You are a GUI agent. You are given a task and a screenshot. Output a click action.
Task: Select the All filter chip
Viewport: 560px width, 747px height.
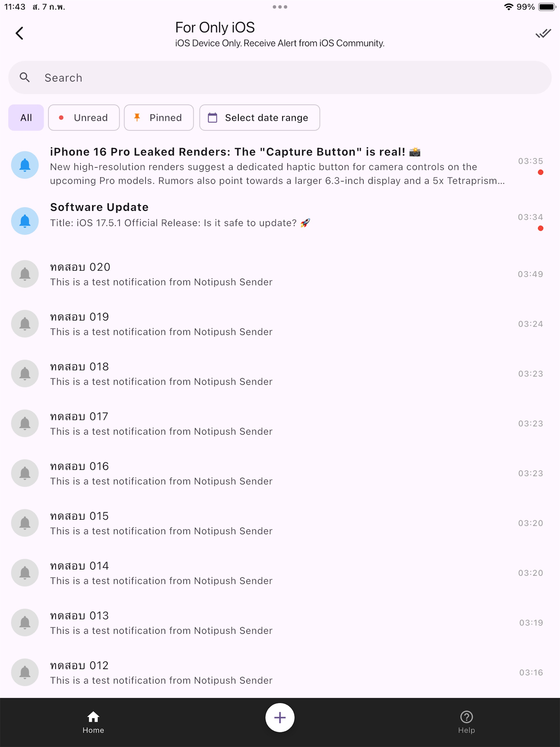pos(26,118)
